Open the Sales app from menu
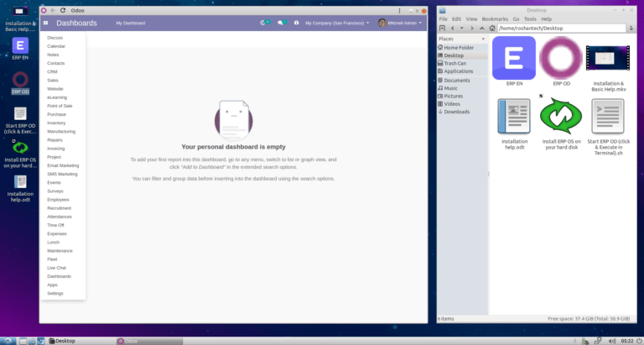The height and width of the screenshot is (345, 644). 53,81
